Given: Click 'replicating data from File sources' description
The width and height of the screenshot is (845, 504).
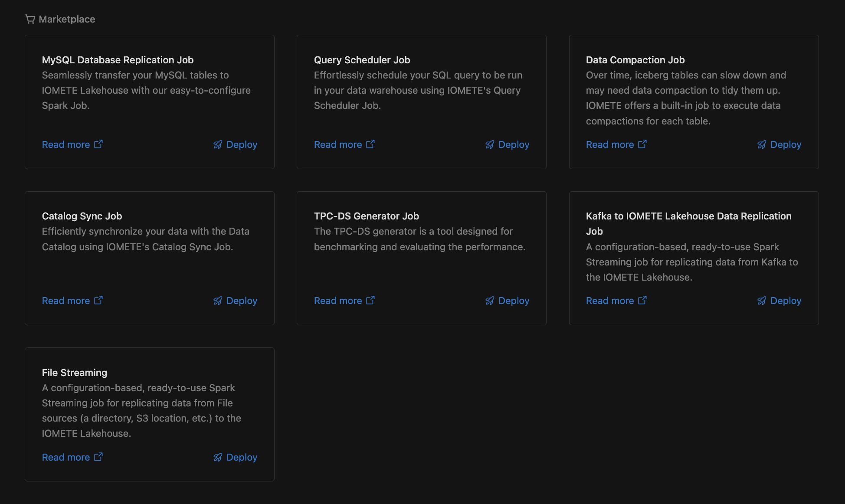Looking at the screenshot, I should (141, 411).
